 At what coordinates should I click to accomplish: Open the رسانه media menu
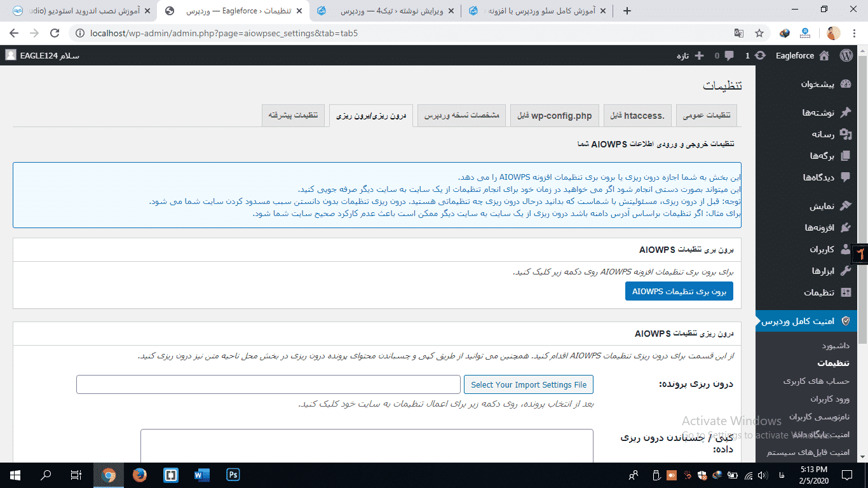click(807, 134)
